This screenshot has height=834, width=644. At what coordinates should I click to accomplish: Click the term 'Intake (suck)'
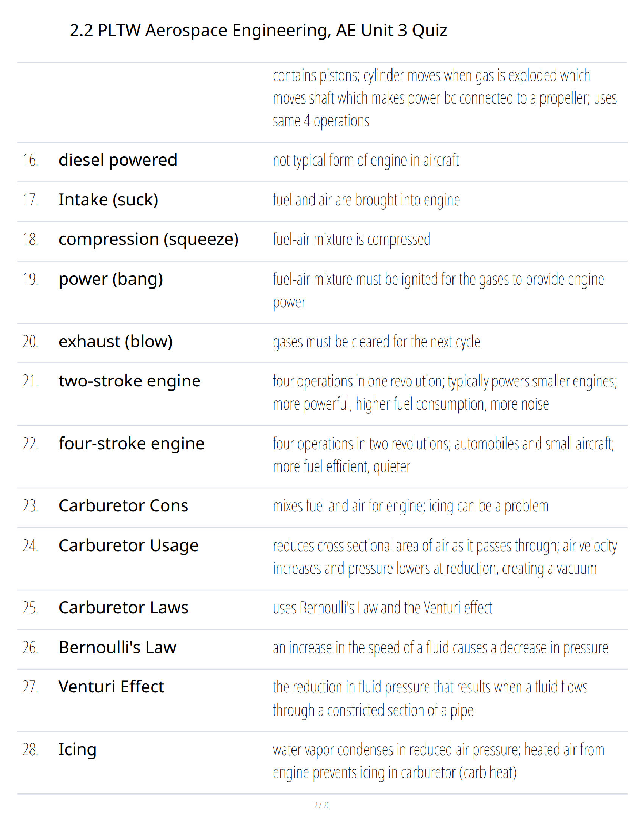pos(108,200)
